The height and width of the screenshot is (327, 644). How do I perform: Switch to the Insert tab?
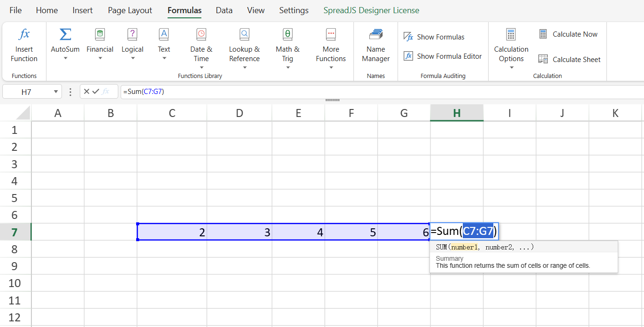[x=83, y=10]
